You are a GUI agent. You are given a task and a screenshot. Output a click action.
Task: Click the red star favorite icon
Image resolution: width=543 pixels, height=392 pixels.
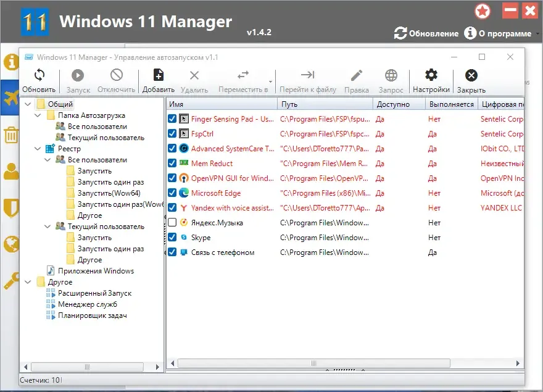tap(483, 11)
